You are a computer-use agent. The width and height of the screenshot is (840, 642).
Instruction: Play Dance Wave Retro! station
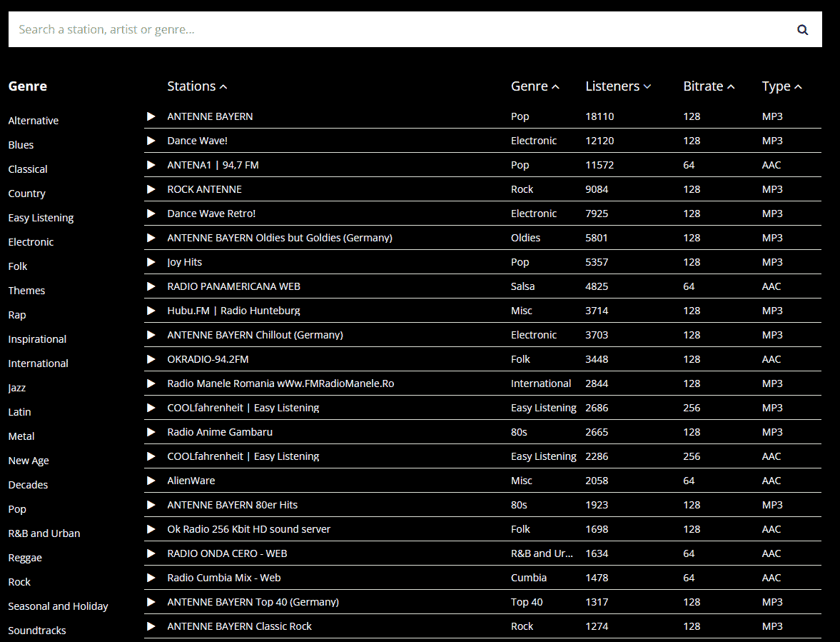151,214
